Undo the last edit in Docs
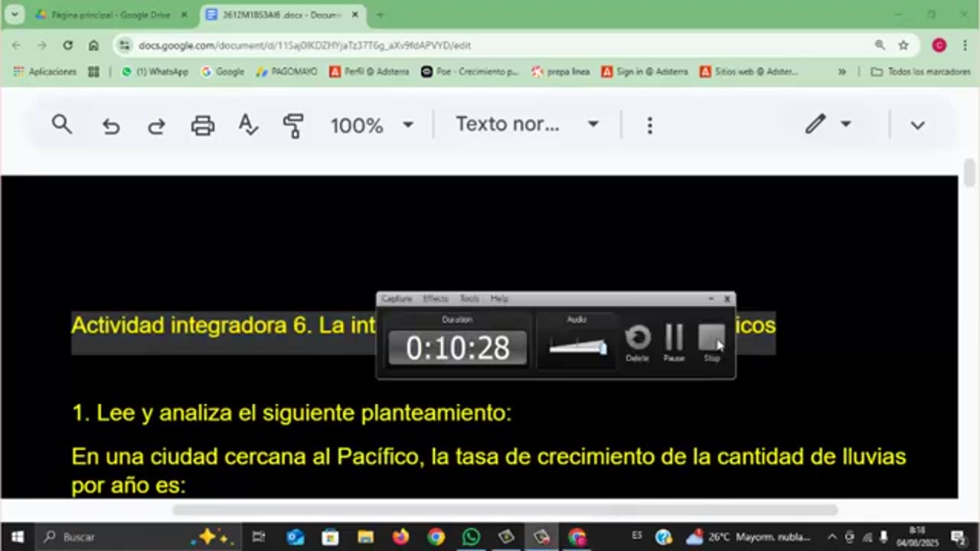Viewport: 980px width, 551px height. pos(111,126)
